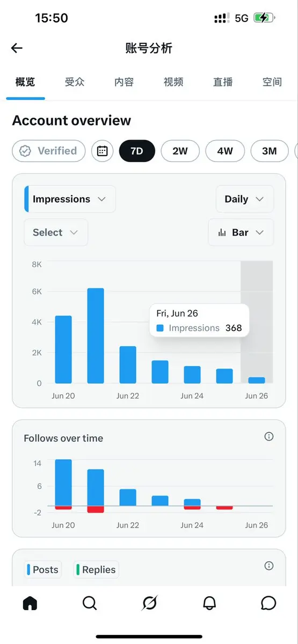This screenshot has width=298, height=644.
Task: Open Search from the bottom navigation
Action: click(x=90, y=603)
